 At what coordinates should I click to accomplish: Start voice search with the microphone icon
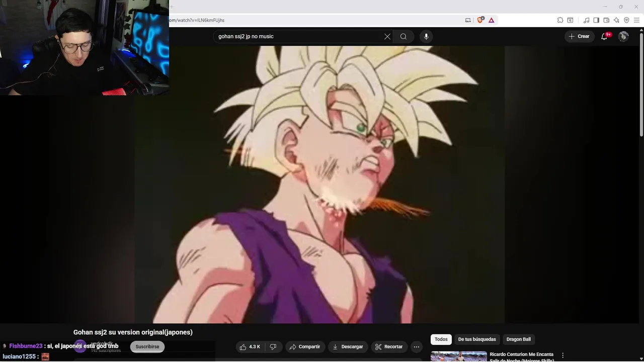tap(426, 36)
